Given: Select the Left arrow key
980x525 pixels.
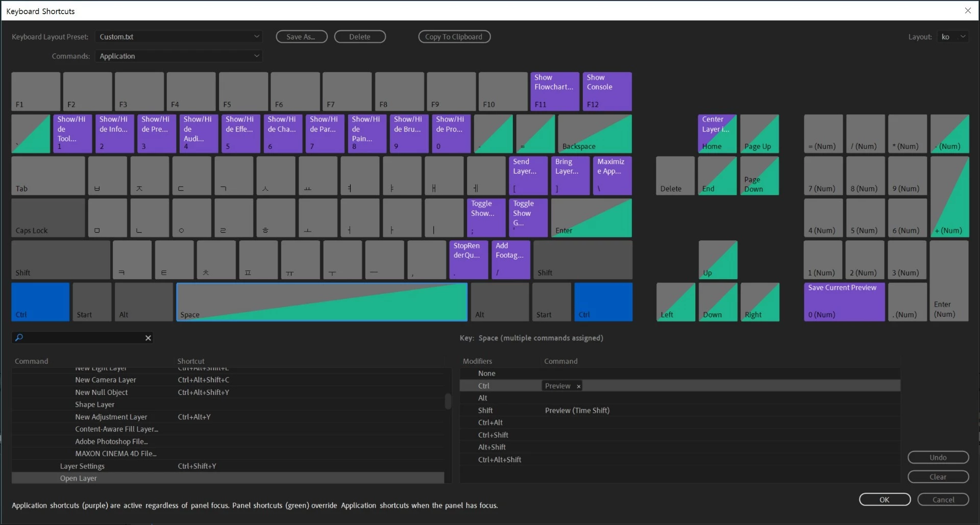Looking at the screenshot, I should tap(675, 302).
